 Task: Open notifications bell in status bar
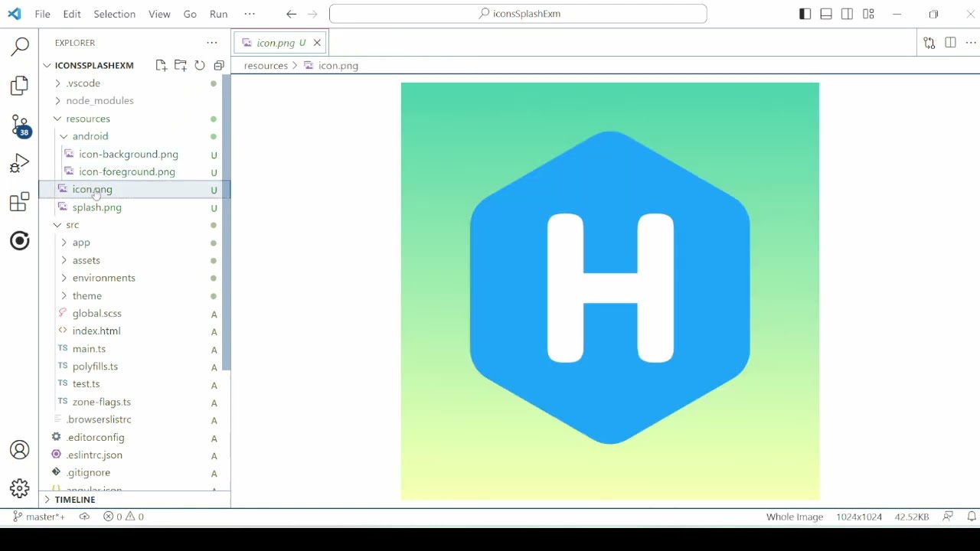pos(971,517)
